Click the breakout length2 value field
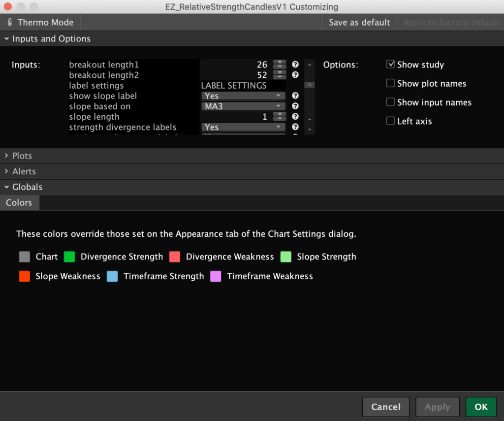Screen dimensions: 504x421 click(x=235, y=75)
